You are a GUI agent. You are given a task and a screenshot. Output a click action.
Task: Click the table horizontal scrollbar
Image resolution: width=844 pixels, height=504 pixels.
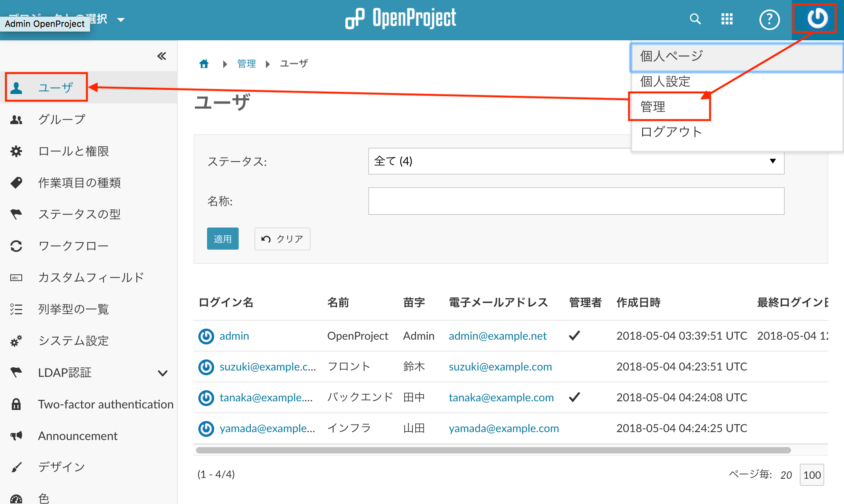coord(493,450)
